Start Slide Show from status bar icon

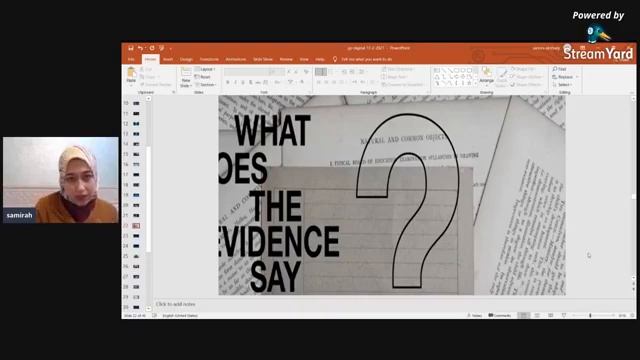coord(564,316)
